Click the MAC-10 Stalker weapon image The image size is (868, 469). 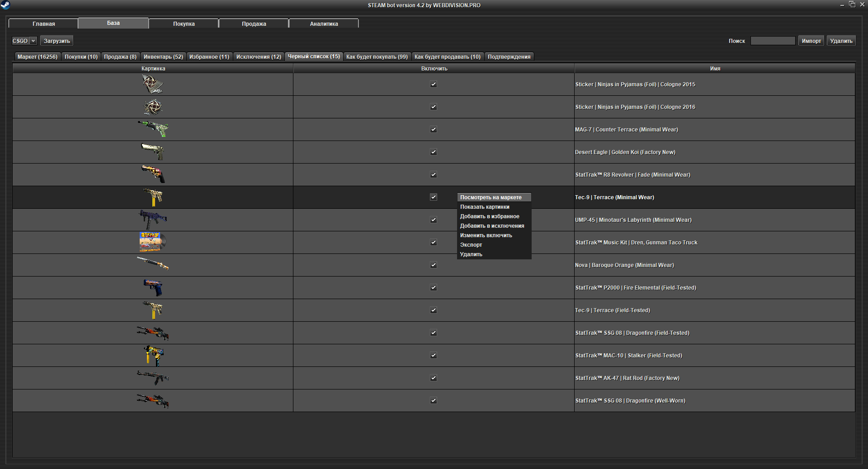tap(153, 355)
